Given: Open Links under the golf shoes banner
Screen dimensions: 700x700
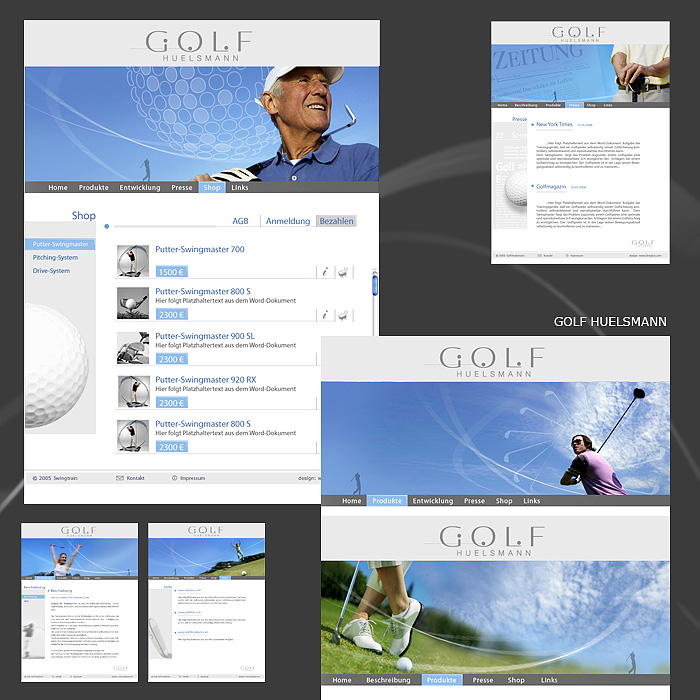Looking at the screenshot, I should (549, 680).
